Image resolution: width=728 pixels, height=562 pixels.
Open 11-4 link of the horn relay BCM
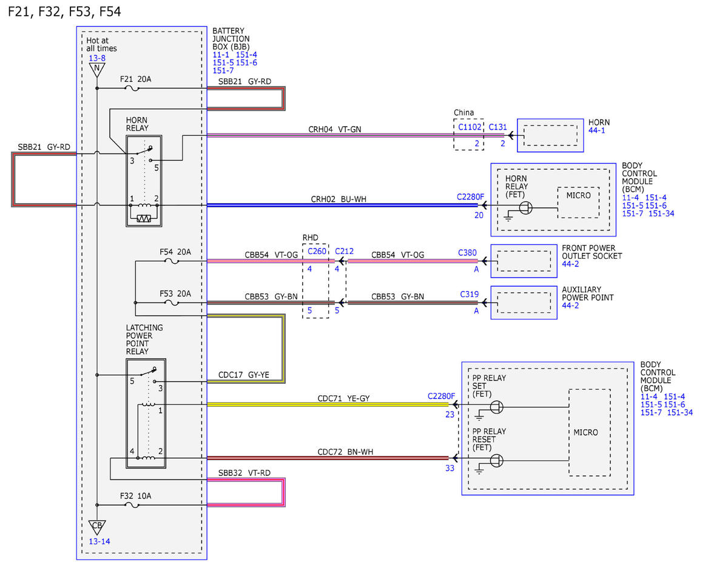(x=631, y=197)
